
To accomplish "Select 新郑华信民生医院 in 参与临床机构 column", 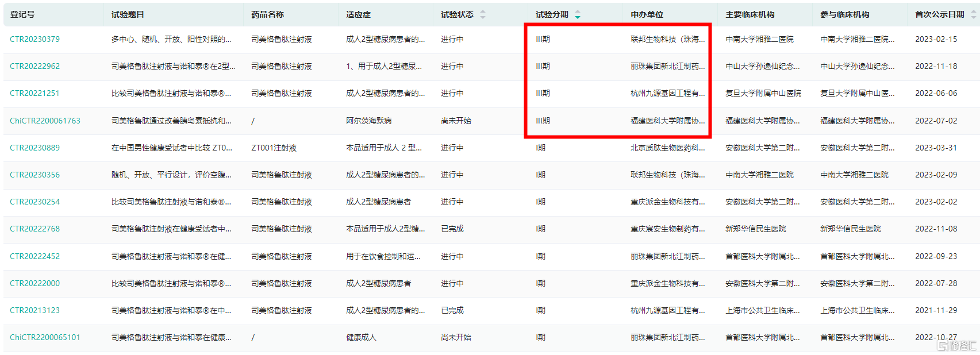I will pos(850,229).
